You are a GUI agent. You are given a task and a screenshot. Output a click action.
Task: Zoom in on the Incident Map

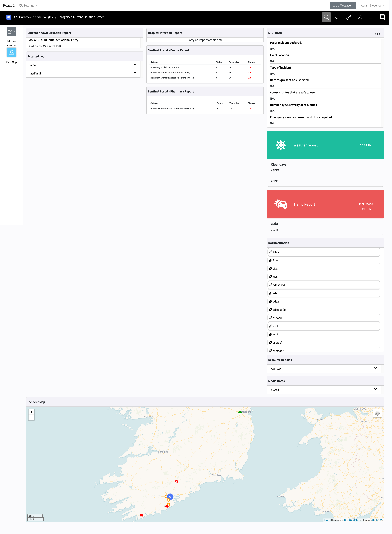31,412
